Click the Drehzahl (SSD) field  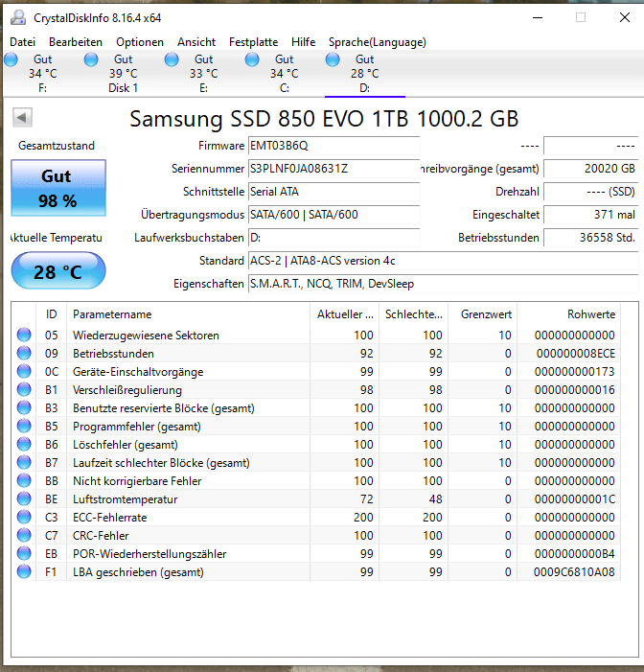coord(591,192)
